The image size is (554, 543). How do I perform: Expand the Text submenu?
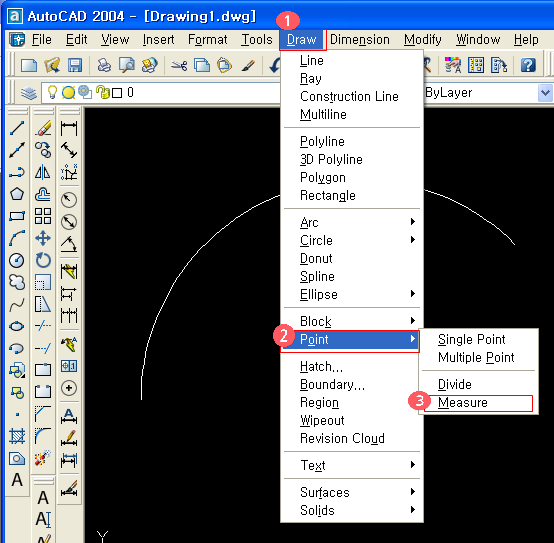tap(352, 465)
